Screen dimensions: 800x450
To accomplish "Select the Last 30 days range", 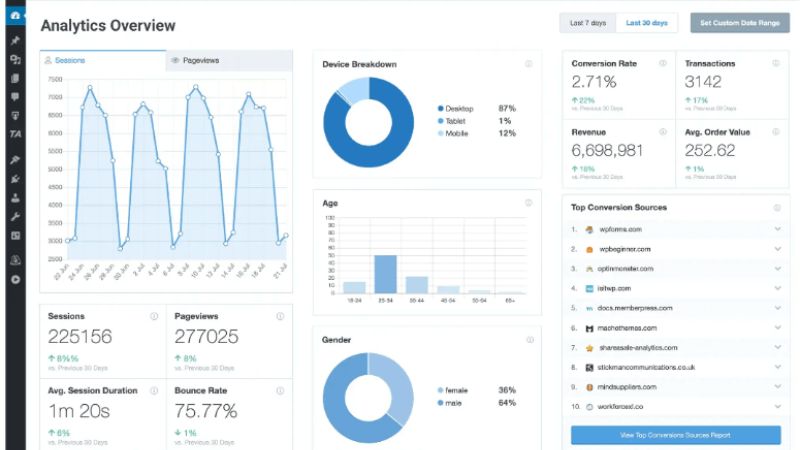I will (646, 22).
